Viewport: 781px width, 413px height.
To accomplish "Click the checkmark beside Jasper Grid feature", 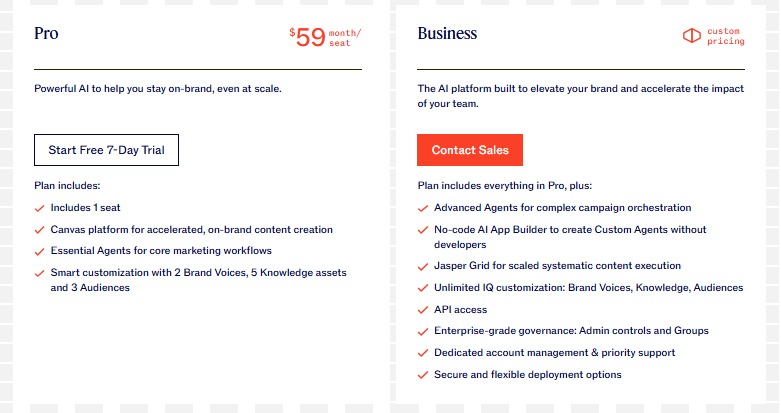I will pos(423,267).
